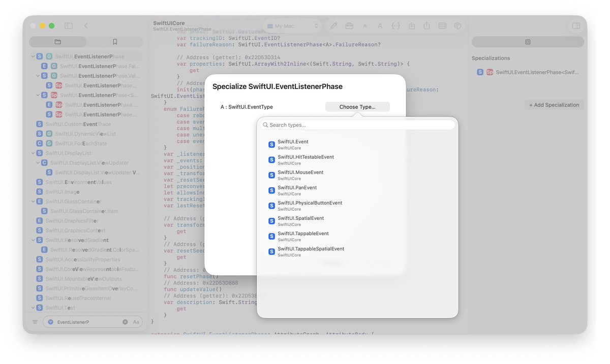Select SwiftUI.GraphicsFilter in sidebar

pyautogui.click(x=86, y=220)
